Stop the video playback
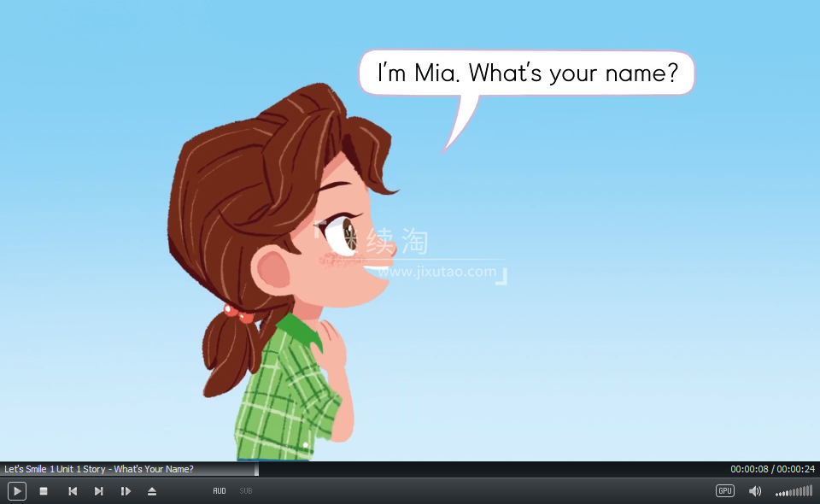Image resolution: width=820 pixels, height=504 pixels. [44, 491]
